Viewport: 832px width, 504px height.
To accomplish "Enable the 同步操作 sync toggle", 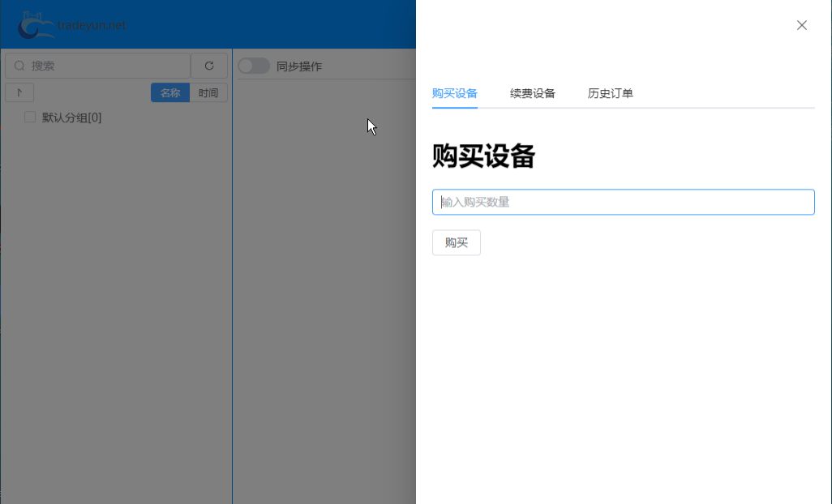I will [x=253, y=66].
